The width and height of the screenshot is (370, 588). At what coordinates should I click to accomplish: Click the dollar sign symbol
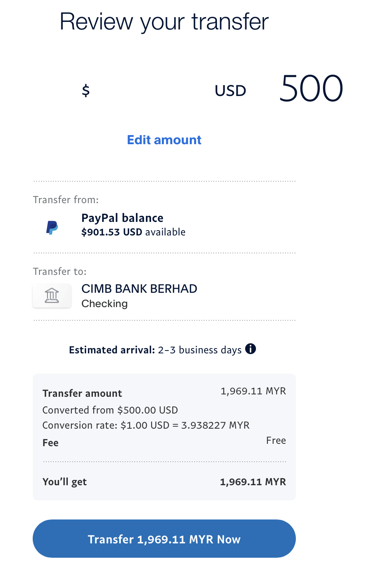click(x=86, y=91)
